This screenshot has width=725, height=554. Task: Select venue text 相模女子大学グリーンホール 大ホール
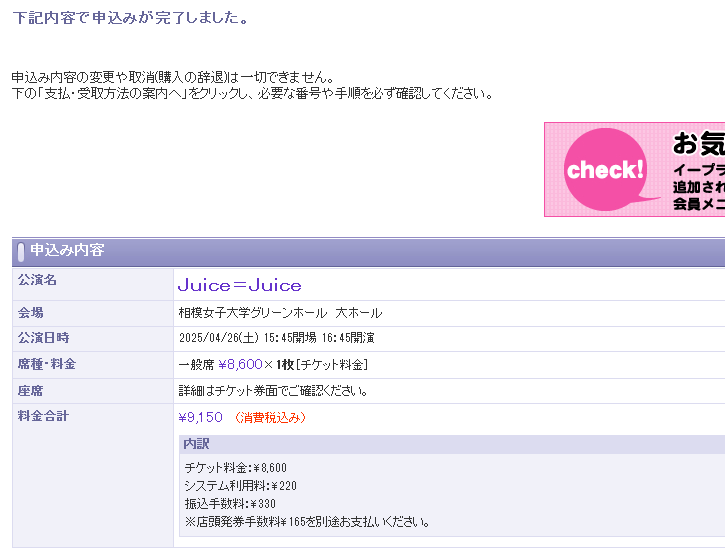click(280, 313)
